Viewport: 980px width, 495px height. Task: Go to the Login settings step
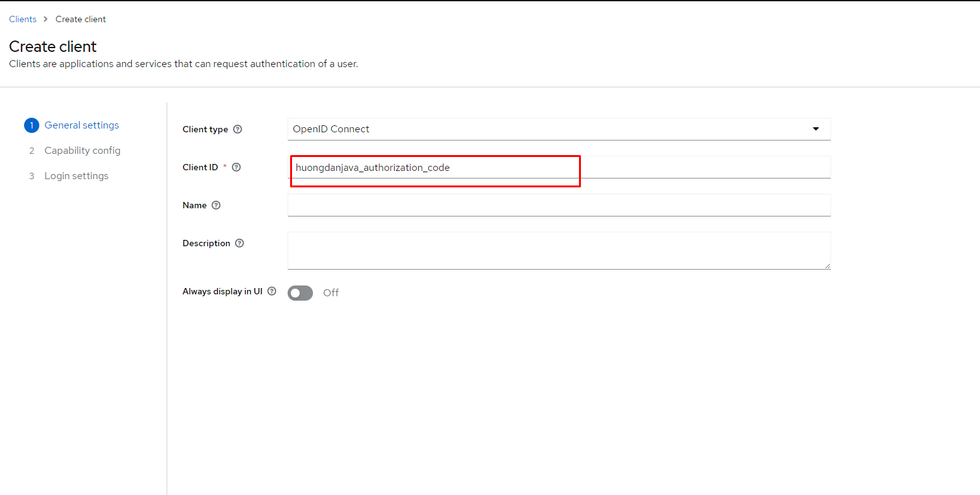click(x=77, y=176)
